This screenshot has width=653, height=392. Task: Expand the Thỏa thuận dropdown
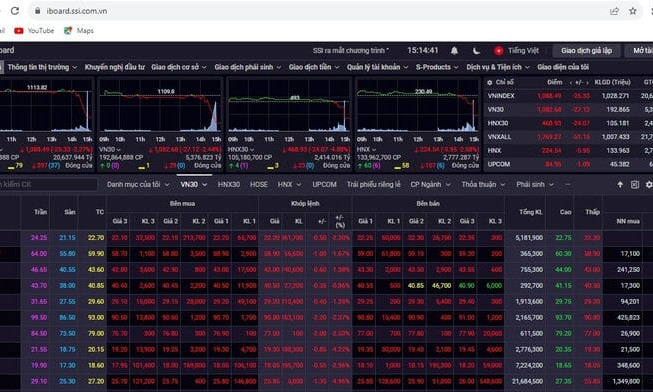483,184
